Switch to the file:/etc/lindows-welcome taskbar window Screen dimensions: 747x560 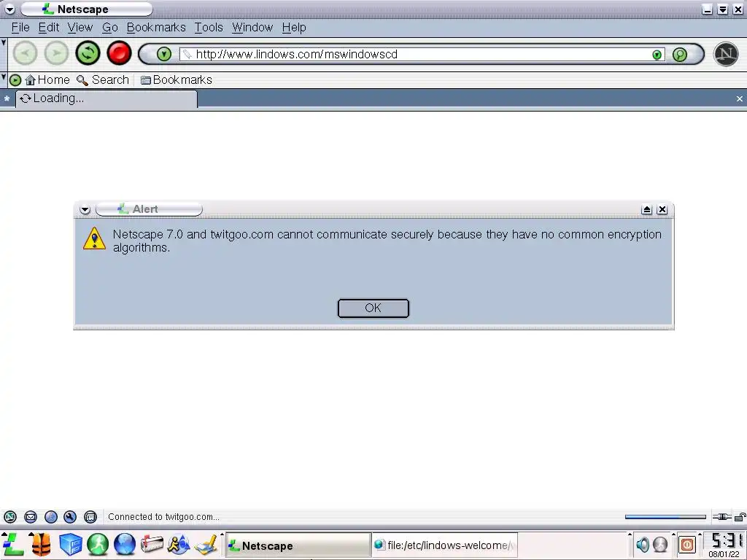click(444, 545)
